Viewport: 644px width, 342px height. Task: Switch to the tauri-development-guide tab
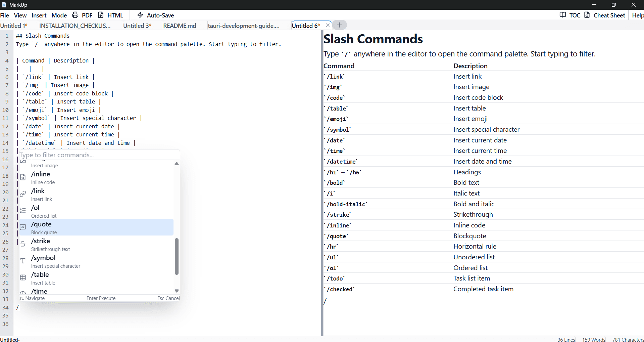pyautogui.click(x=243, y=26)
